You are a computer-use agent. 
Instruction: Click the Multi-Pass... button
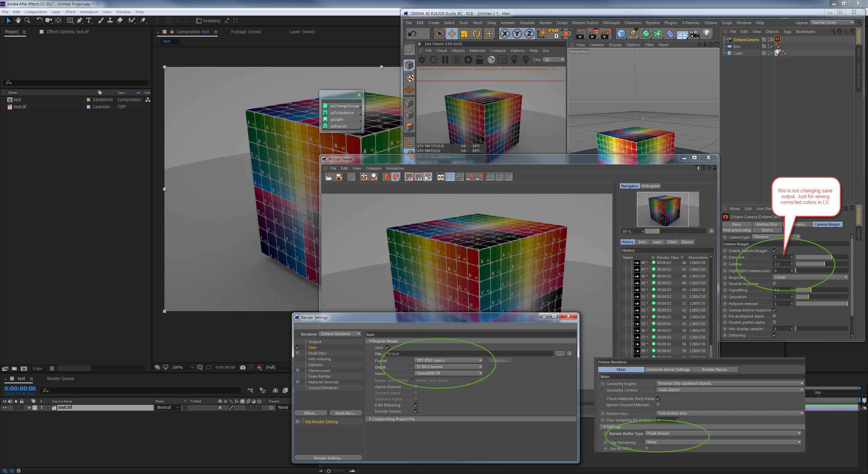(x=346, y=413)
